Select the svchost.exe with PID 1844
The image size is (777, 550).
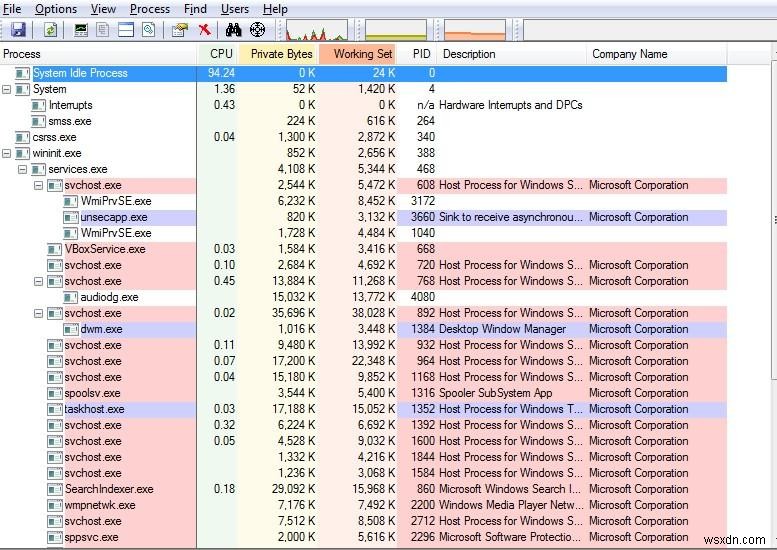point(93,457)
